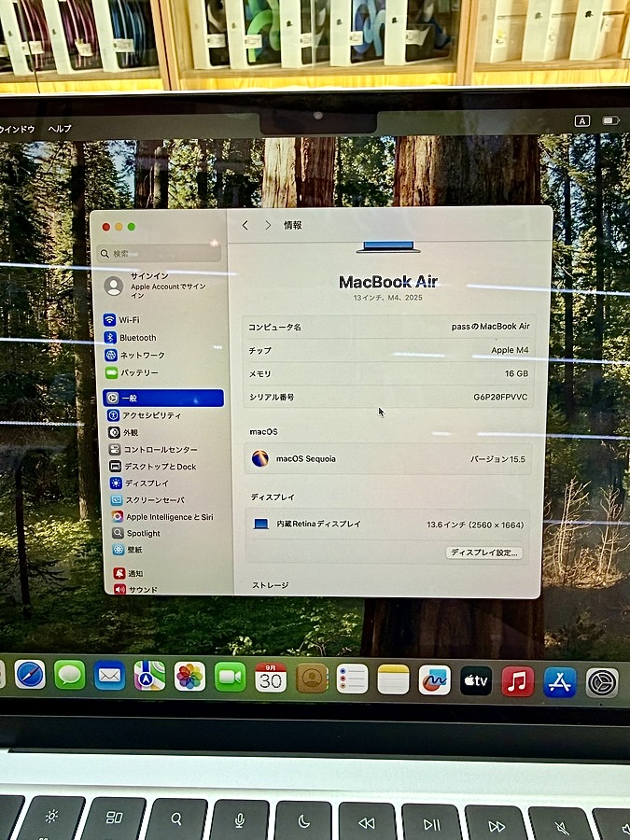Viewport: 630px width, 840px height.
Task: Launch the Music app from Dock
Action: pos(517,681)
